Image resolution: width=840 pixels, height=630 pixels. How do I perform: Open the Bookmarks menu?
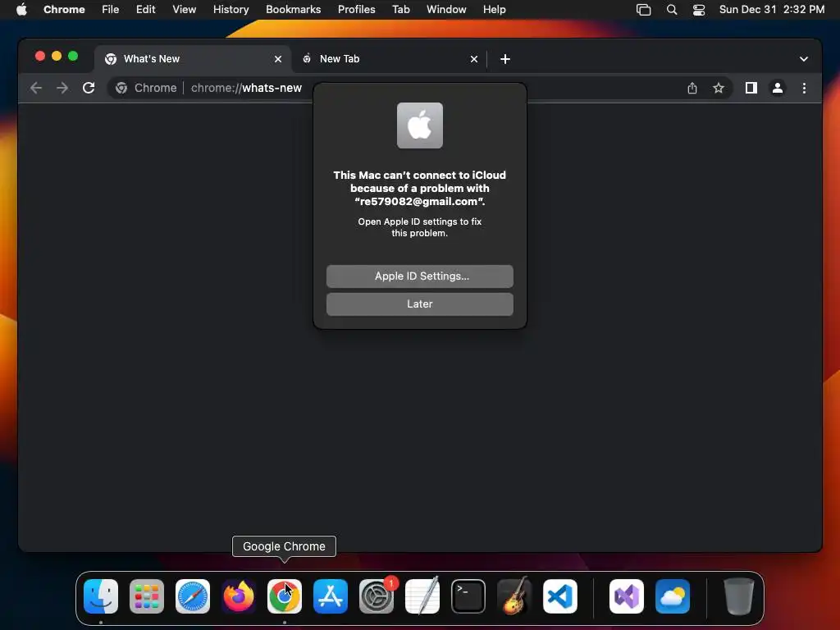294,10
